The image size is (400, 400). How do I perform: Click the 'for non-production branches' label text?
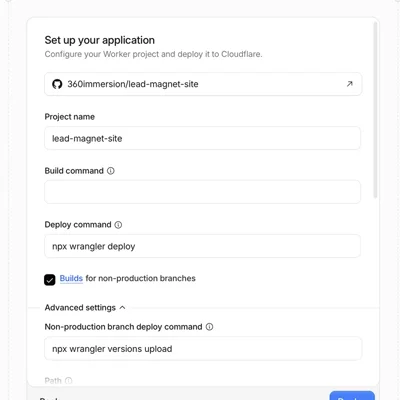[x=140, y=278]
